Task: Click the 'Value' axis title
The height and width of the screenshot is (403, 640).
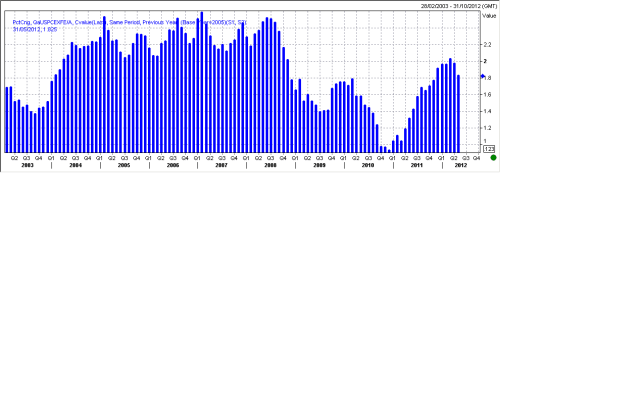Action: [x=489, y=16]
